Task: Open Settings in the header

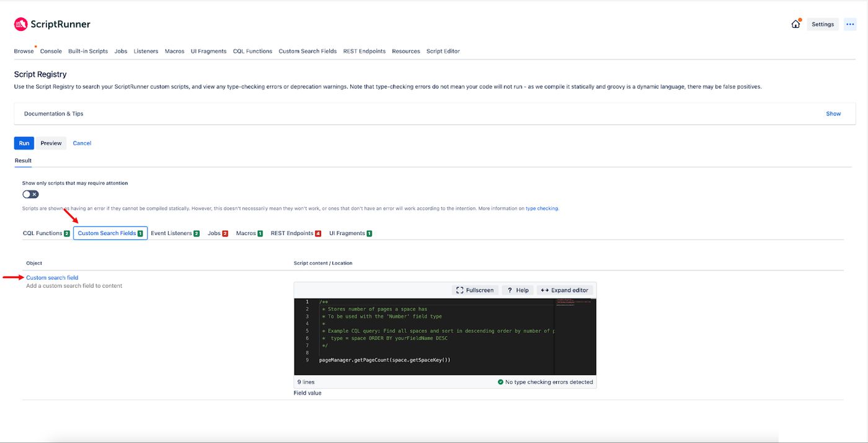Action: point(823,24)
